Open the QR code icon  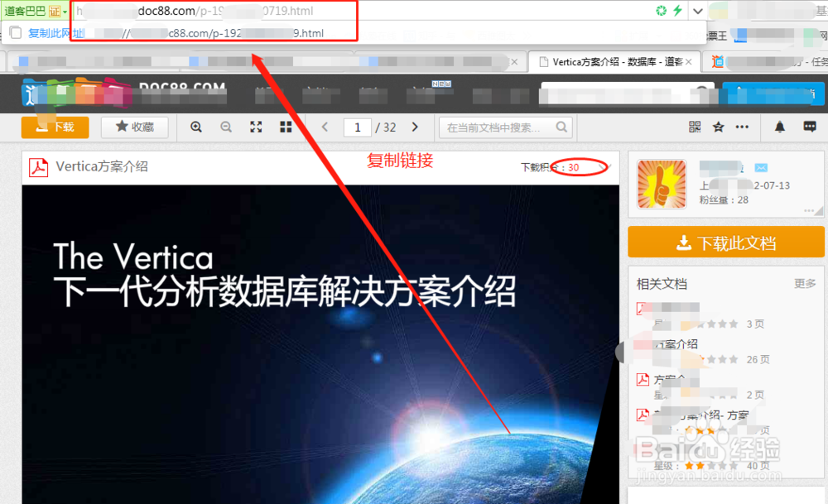(695, 127)
